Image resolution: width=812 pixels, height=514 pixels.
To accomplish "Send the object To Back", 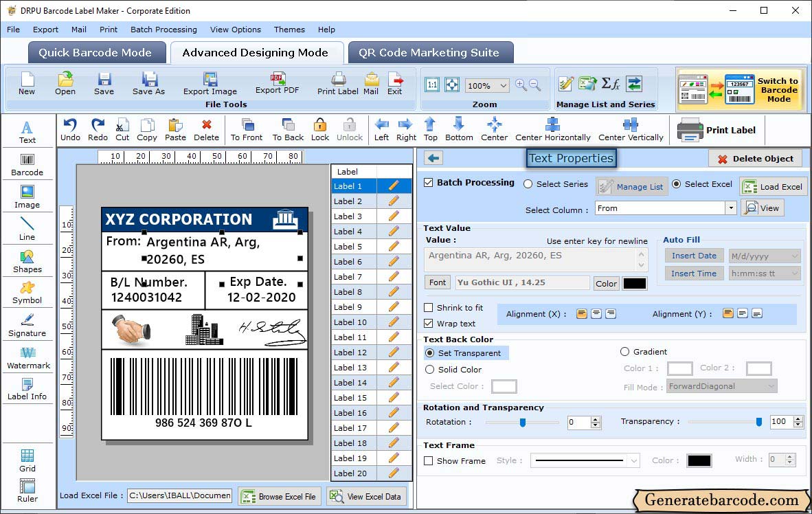I will pyautogui.click(x=288, y=130).
